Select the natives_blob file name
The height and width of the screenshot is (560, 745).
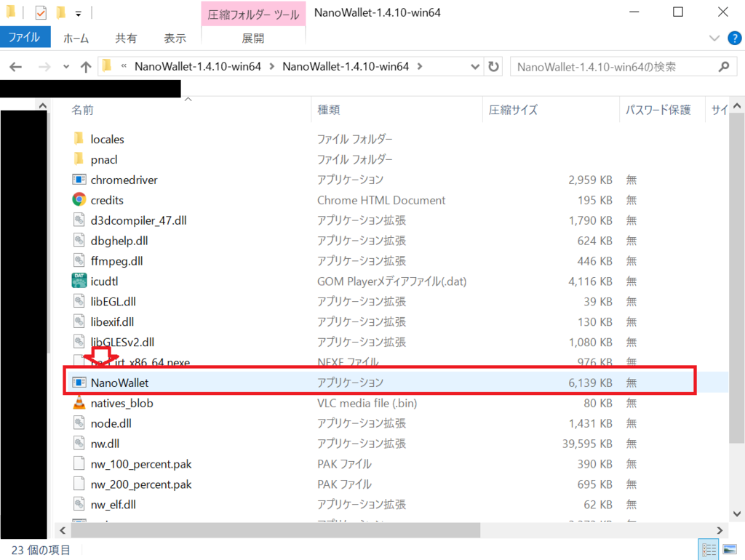tap(121, 403)
